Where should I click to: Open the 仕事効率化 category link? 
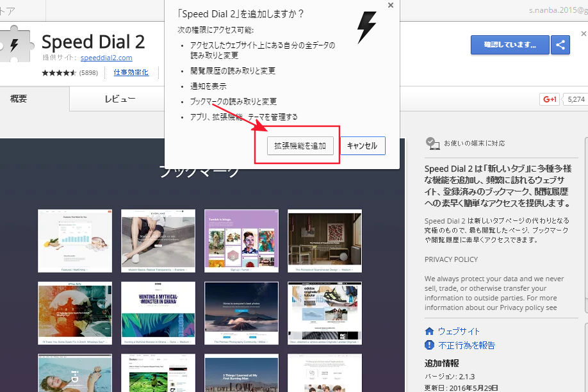click(x=131, y=72)
